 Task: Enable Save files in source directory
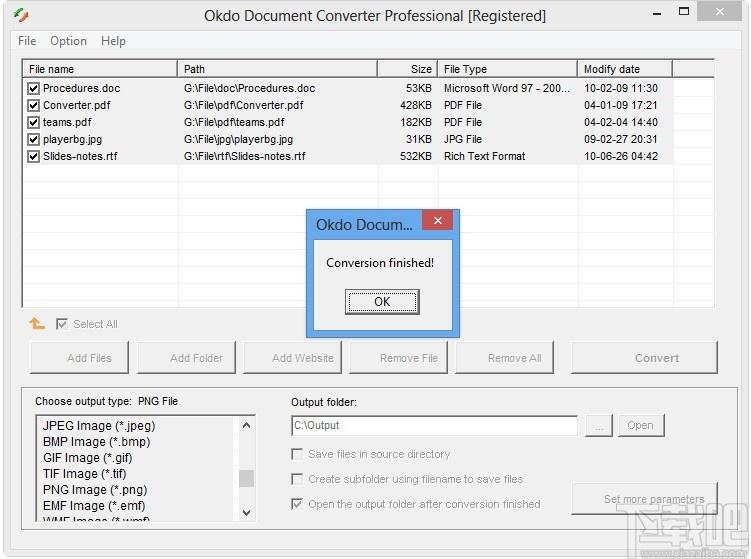point(297,454)
